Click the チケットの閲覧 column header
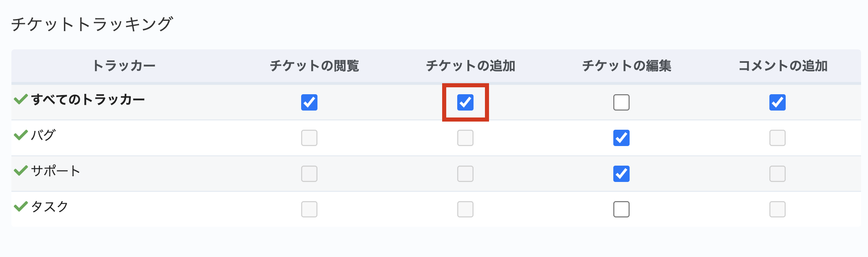 coord(314,66)
